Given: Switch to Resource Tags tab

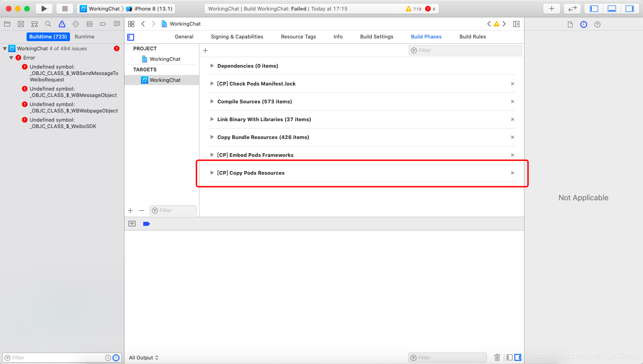Looking at the screenshot, I should click(298, 37).
